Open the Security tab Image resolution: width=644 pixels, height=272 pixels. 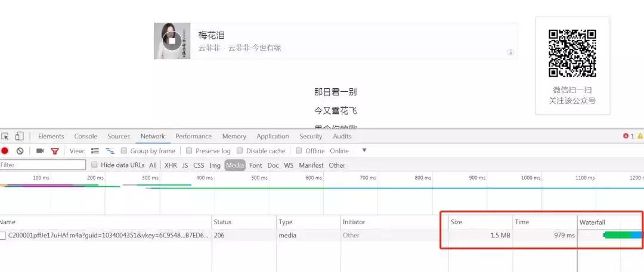coord(311,137)
